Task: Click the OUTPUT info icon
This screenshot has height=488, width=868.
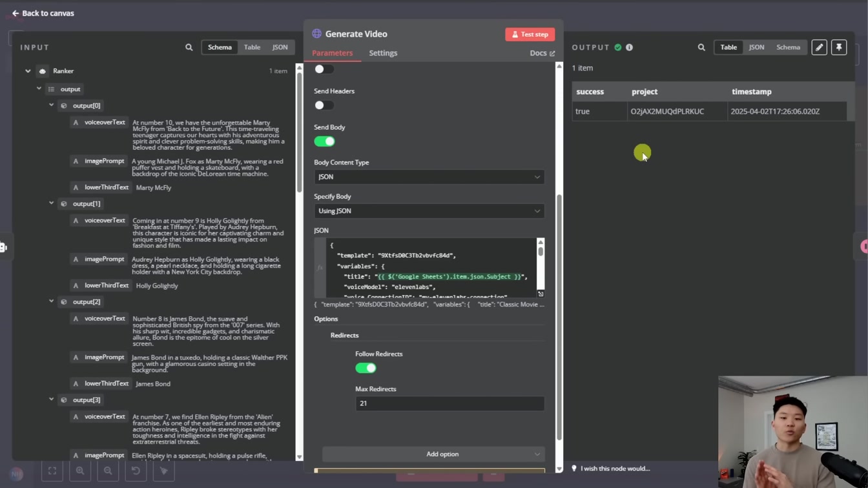Action: 629,47
